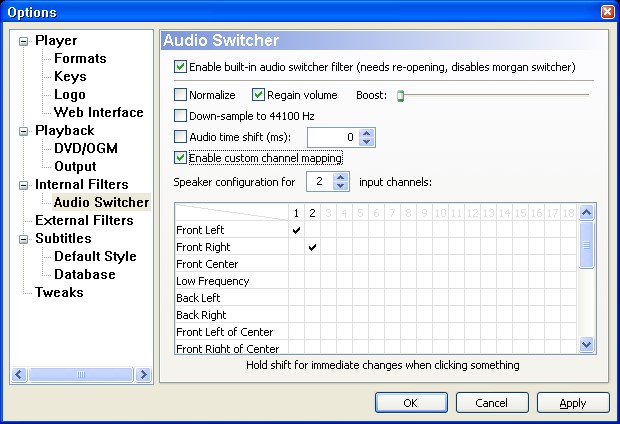Increase the audio time shift spinner value
Viewport: 620px width, 424px height.
coord(367,133)
